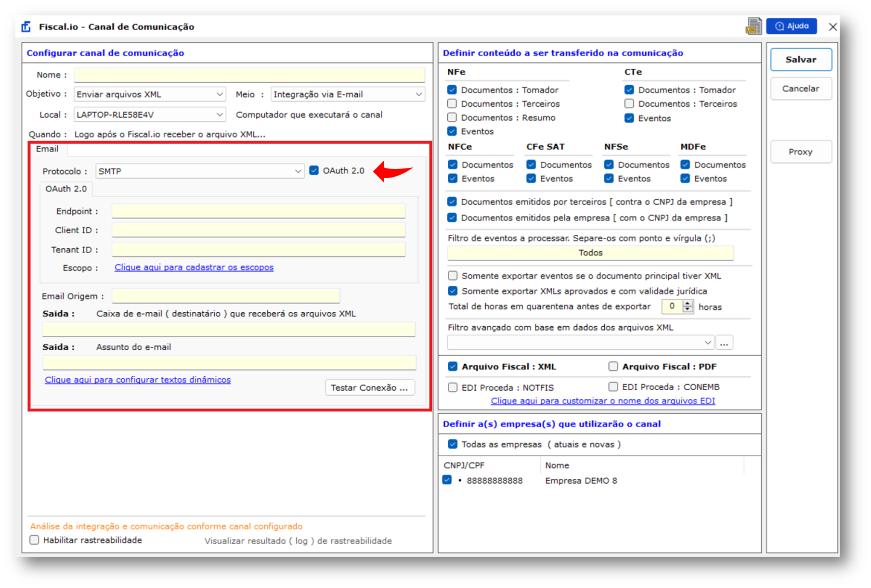The image size is (871, 588).
Task: Close the Canal de Comunicação window
Action: (x=833, y=26)
